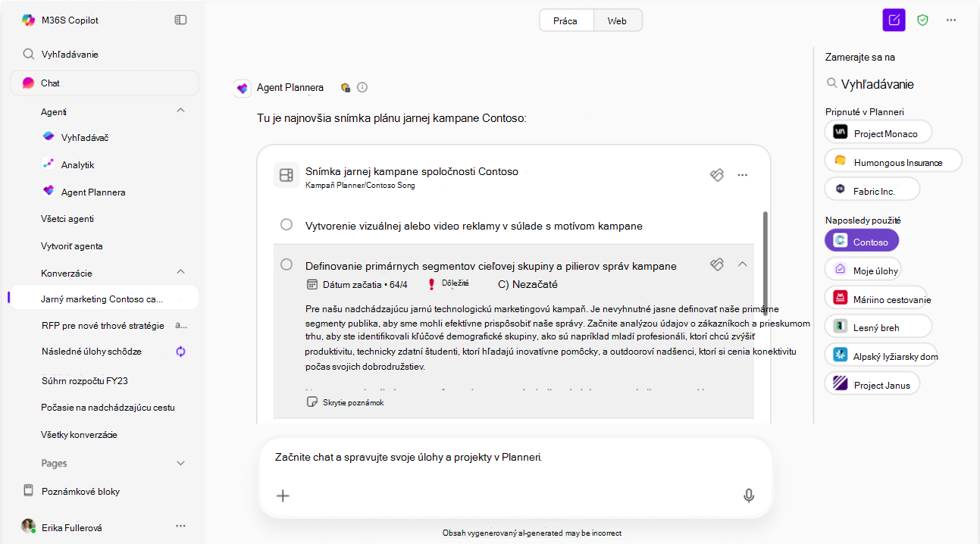Screen dimensions: 980x544
Task: Click the plan board icon in card header
Action: point(286,176)
